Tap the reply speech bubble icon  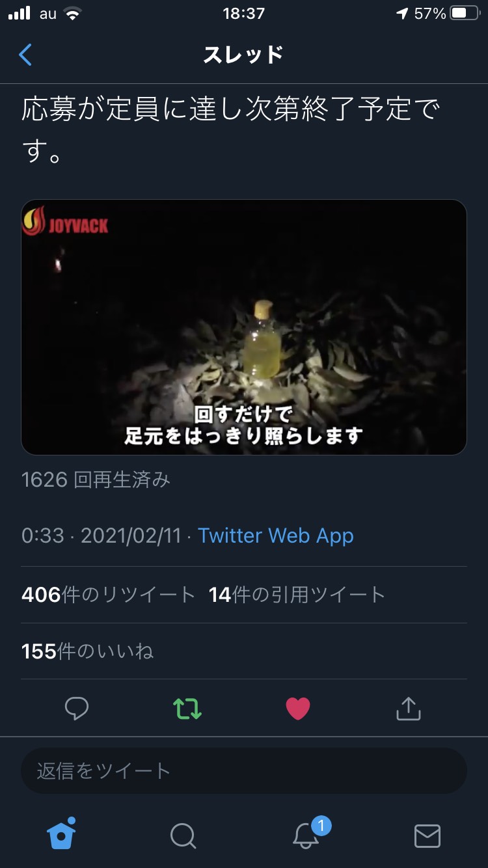coord(77,709)
